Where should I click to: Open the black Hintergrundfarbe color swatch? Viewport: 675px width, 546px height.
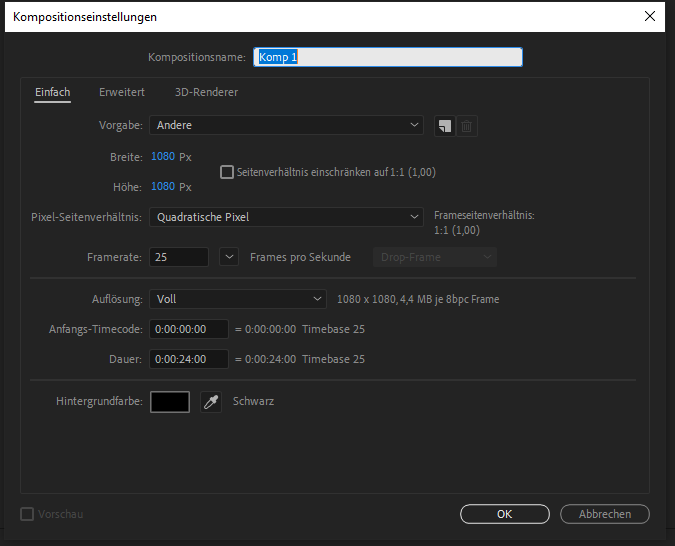pyautogui.click(x=169, y=402)
